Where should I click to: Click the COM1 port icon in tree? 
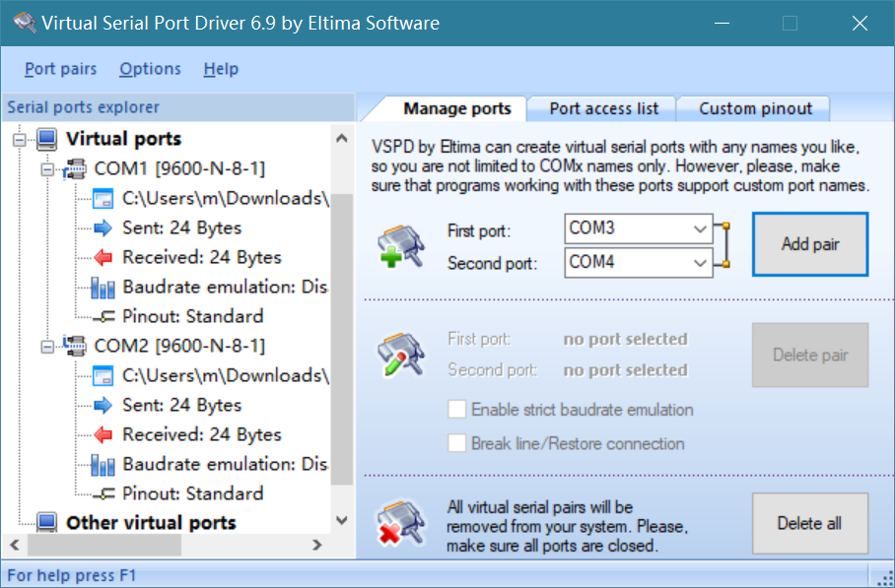coord(75,169)
